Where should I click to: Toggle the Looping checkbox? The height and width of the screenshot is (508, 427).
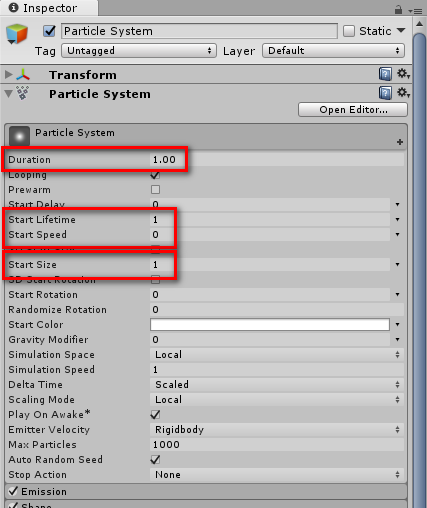(155, 175)
